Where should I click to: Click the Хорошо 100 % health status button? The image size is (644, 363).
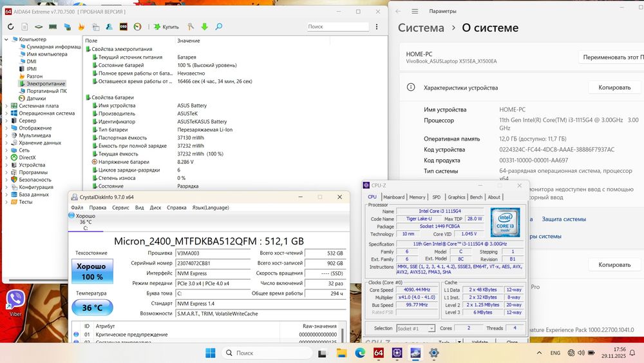92,271
